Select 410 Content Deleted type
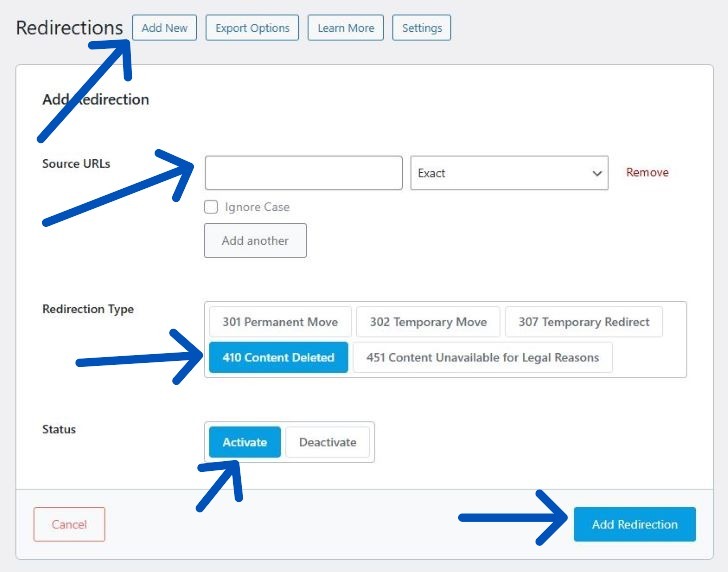 pos(278,358)
